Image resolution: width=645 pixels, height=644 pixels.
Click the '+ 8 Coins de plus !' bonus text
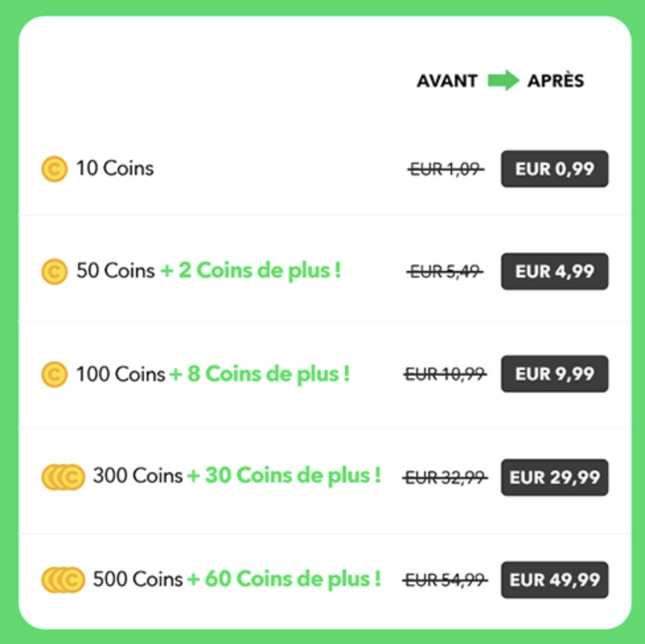click(261, 374)
